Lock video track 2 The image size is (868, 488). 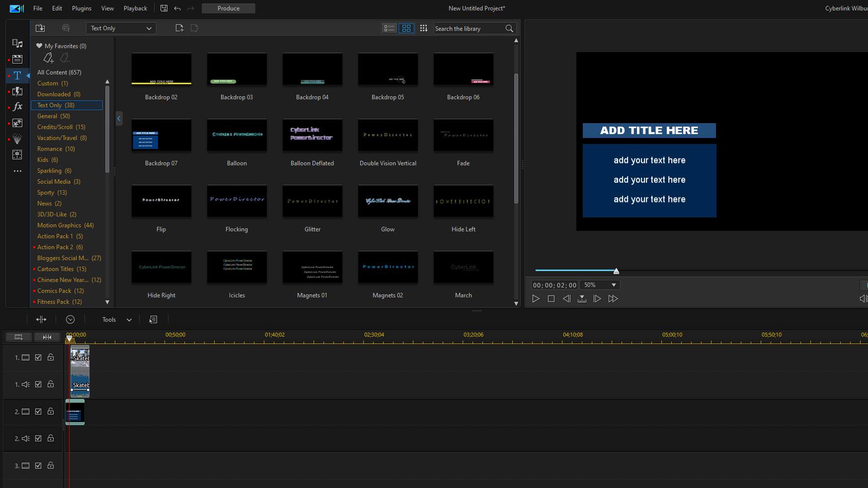coord(50,411)
